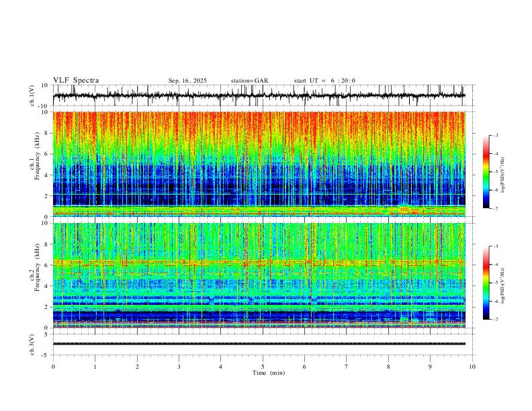This screenshot has width=532, height=411.
Task: Click time axis tick label "6"
Action: tap(304, 367)
